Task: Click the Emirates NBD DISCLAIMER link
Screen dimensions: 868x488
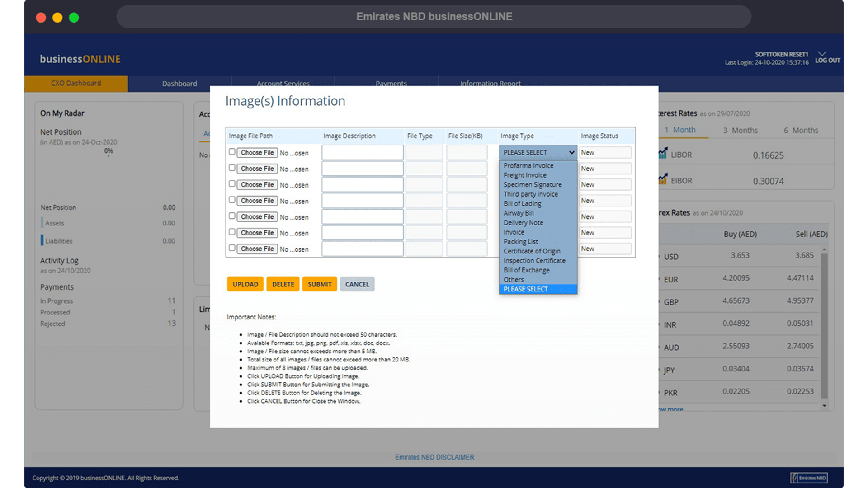Action: pyautogui.click(x=434, y=457)
